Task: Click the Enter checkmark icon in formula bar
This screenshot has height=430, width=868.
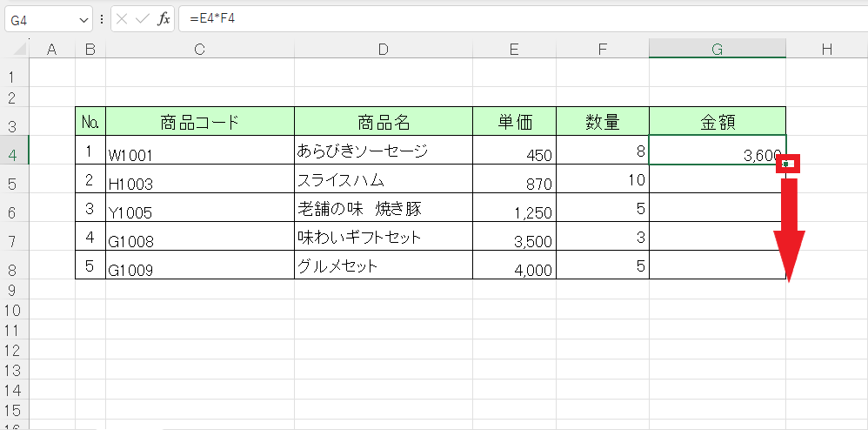Action: tap(143, 19)
